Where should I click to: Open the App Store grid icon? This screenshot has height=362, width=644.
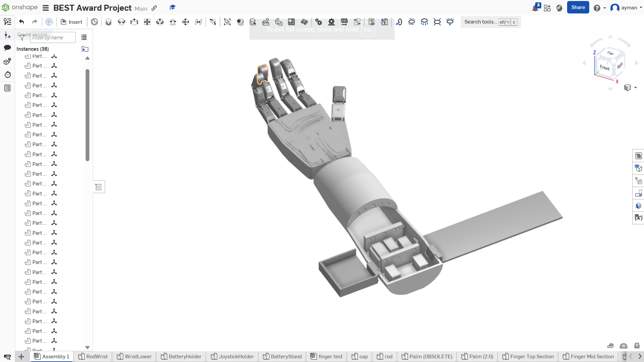point(547,8)
